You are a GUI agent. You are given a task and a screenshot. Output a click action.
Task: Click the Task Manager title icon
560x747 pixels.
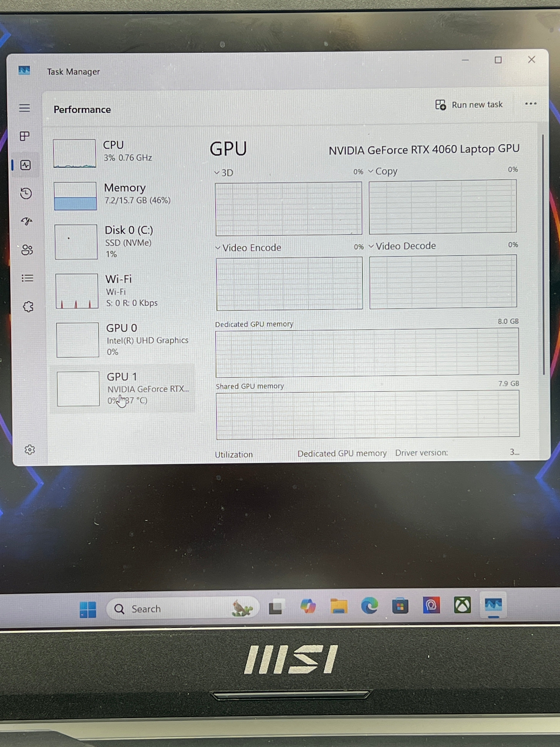tap(24, 70)
